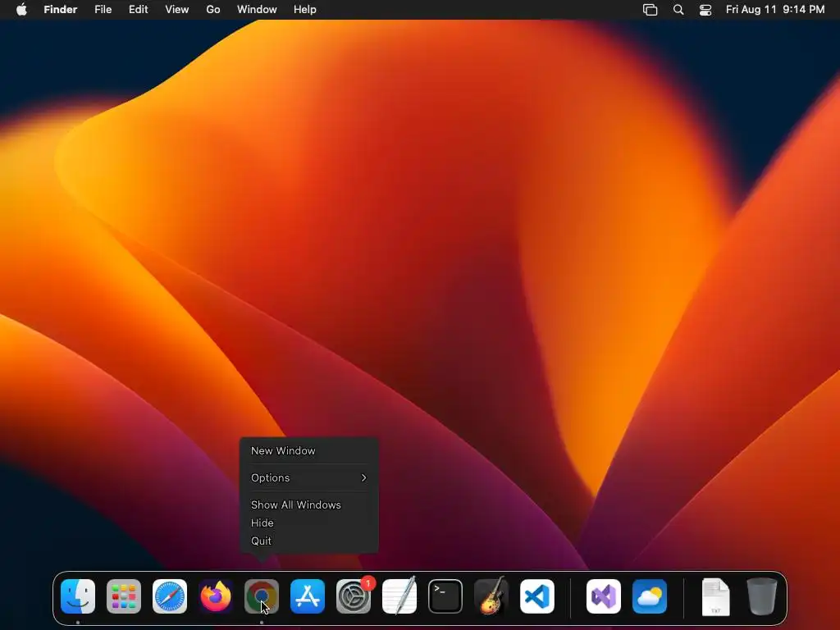This screenshot has width=840, height=630.
Task: Open the TXT document in Dock
Action: click(715, 596)
